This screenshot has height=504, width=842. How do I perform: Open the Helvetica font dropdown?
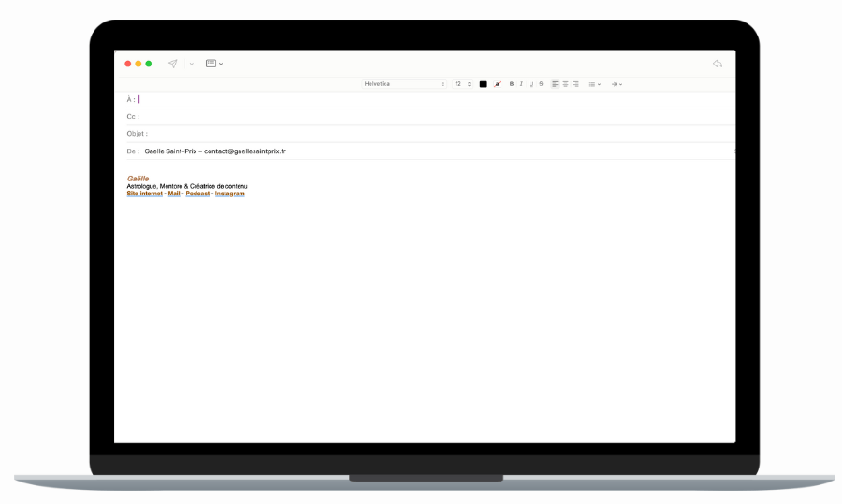404,84
